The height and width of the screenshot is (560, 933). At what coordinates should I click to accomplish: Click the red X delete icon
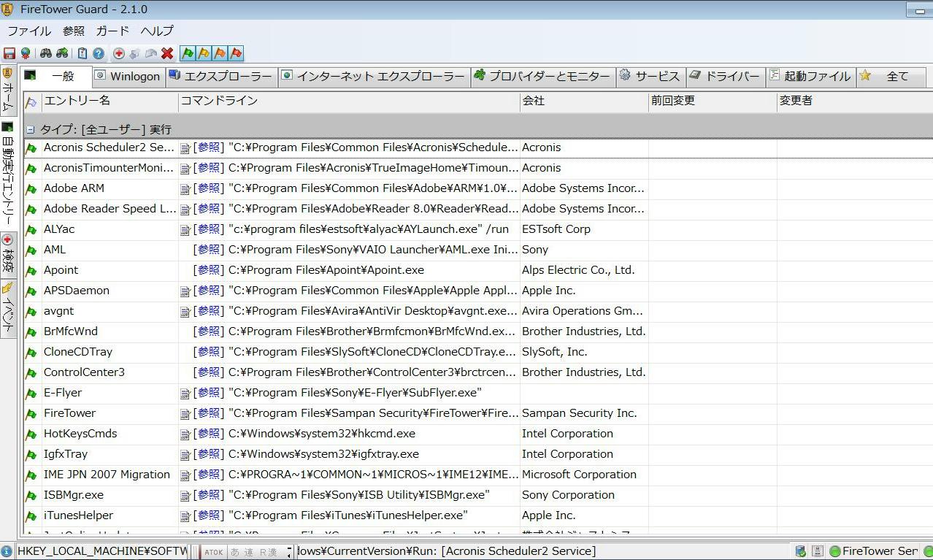[x=167, y=53]
